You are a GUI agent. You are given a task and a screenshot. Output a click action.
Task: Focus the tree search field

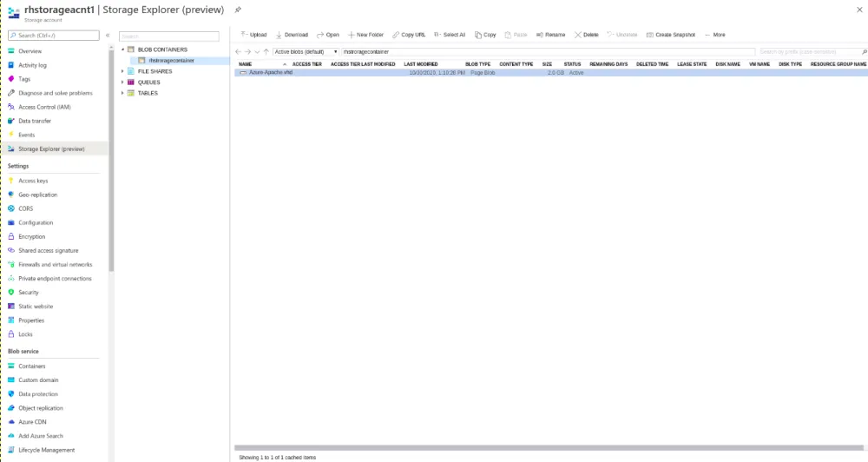(x=169, y=36)
